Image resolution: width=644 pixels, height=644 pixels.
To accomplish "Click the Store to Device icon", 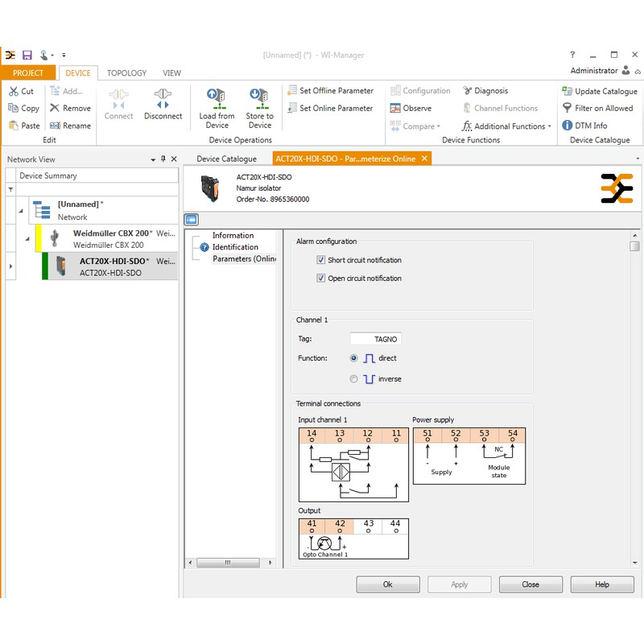I will [x=259, y=99].
